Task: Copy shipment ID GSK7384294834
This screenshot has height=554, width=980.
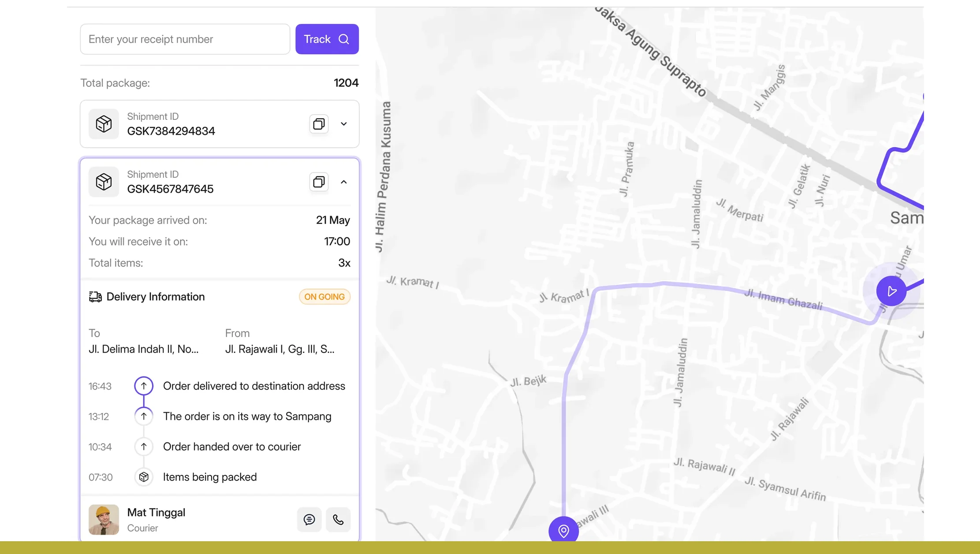Action: point(318,124)
